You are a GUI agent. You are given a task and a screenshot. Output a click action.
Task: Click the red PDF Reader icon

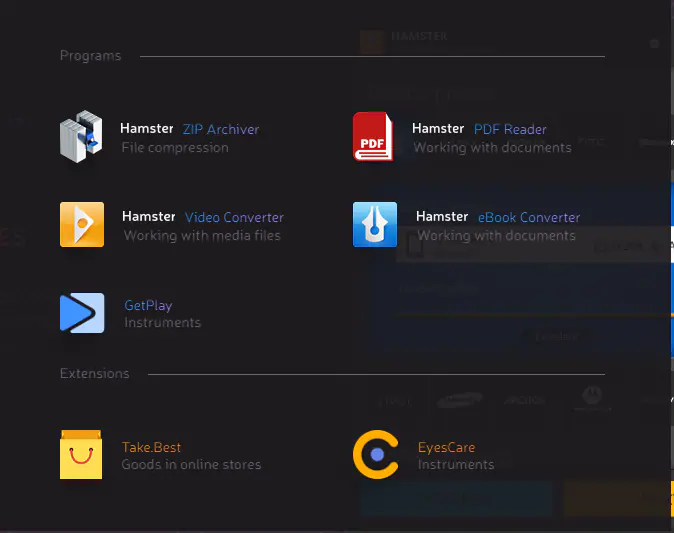[x=373, y=136]
